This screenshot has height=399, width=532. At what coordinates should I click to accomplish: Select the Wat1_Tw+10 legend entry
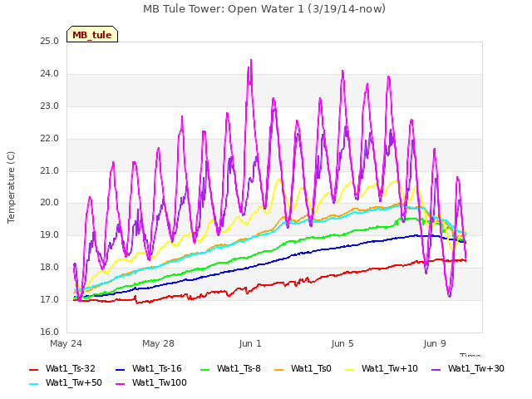pos(382,368)
